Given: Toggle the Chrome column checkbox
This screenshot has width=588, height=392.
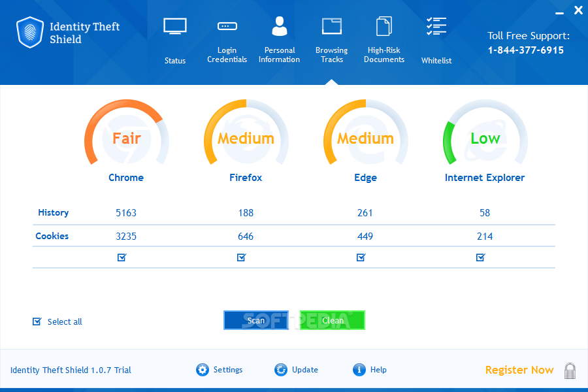Looking at the screenshot, I should 122,257.
